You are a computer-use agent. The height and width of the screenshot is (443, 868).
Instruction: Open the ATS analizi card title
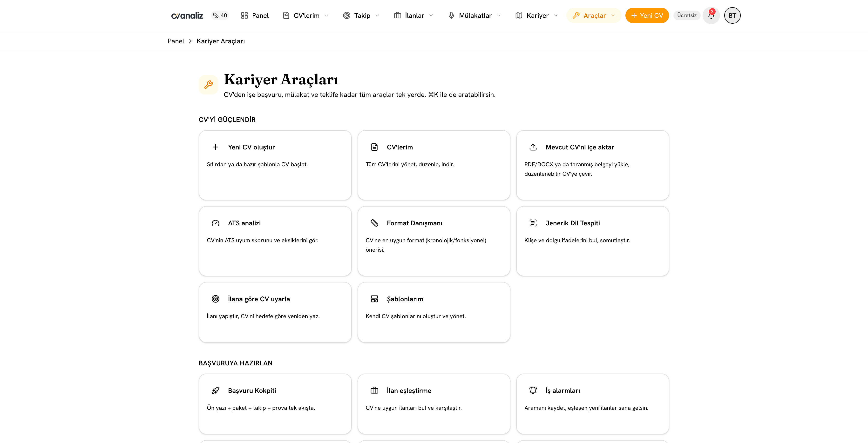(244, 223)
